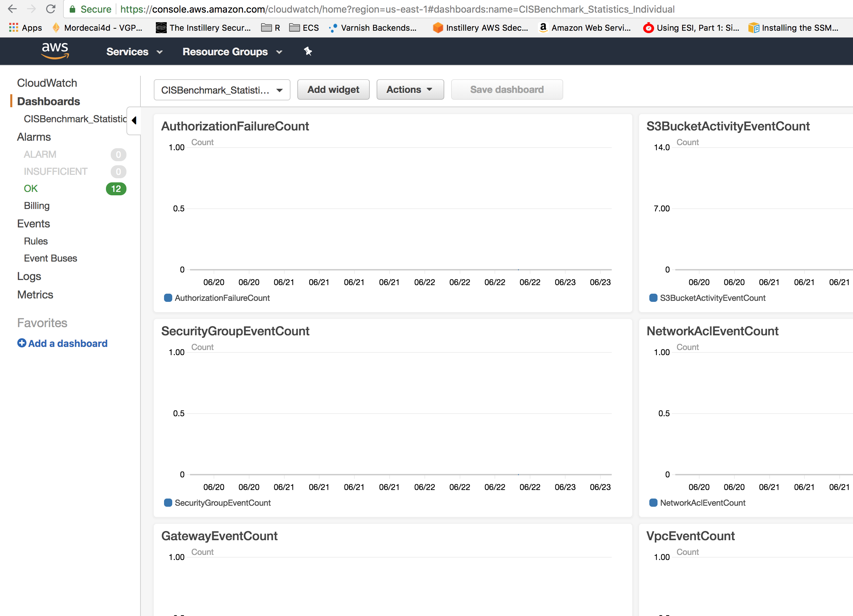Click the Add widget button
Screen dimensions: 853x616
pos(334,89)
